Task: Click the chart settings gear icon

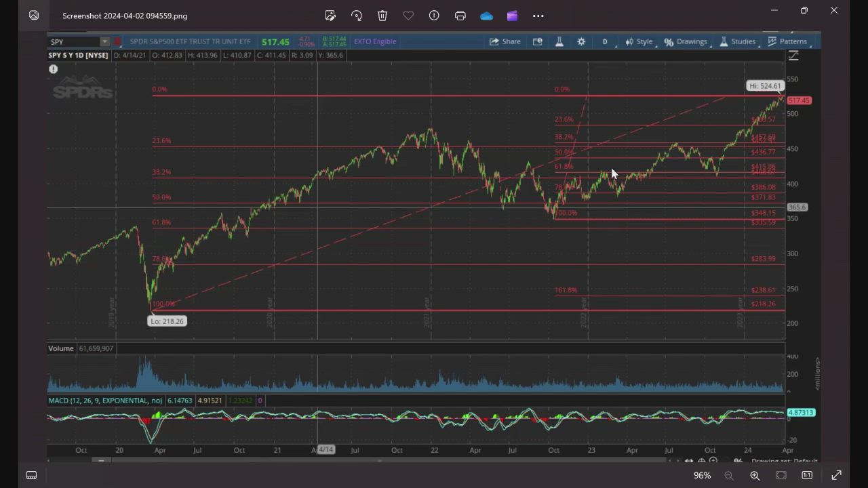Action: click(581, 41)
